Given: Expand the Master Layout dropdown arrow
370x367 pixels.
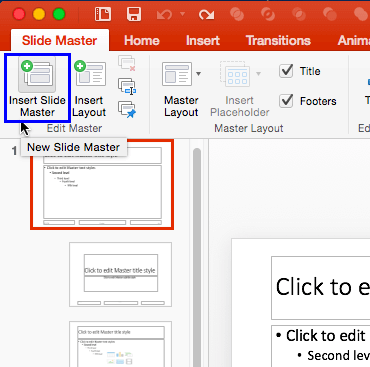Looking at the screenshot, I should (x=198, y=74).
